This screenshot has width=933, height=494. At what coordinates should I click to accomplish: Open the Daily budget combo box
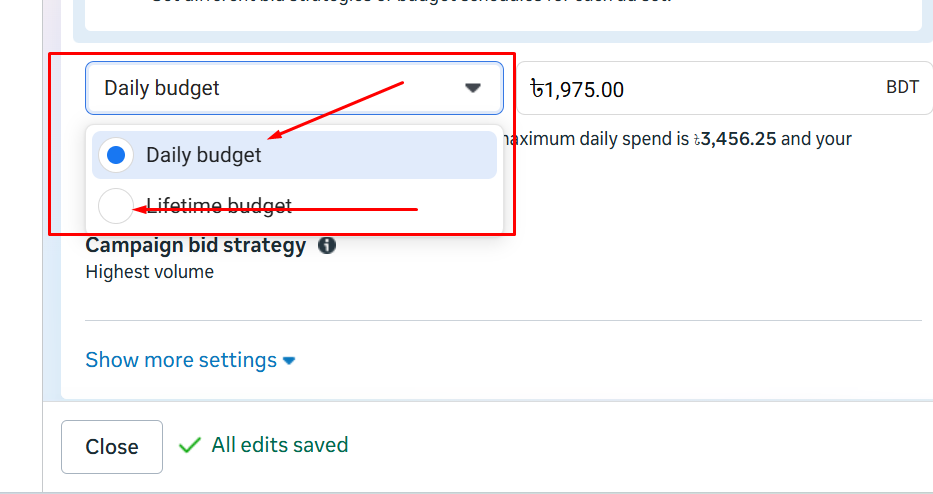tap(293, 88)
